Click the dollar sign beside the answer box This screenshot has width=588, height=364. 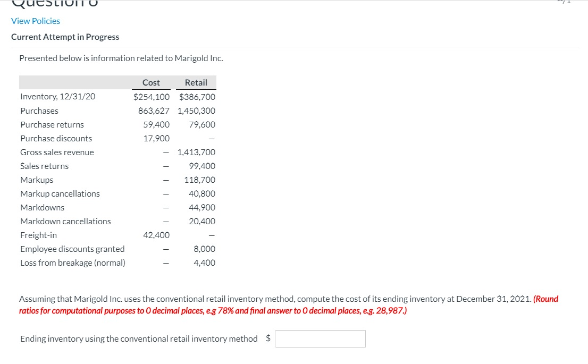coord(268,338)
